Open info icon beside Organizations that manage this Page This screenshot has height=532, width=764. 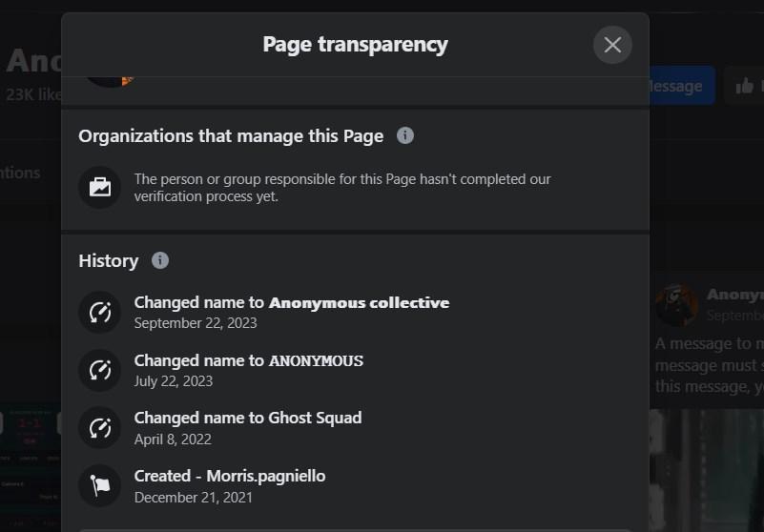click(x=405, y=135)
